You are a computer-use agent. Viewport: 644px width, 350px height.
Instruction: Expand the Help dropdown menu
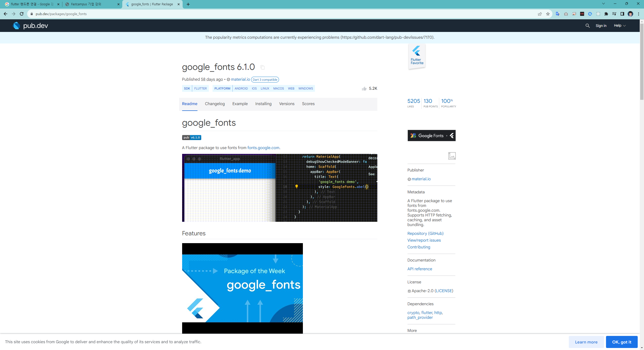point(620,26)
